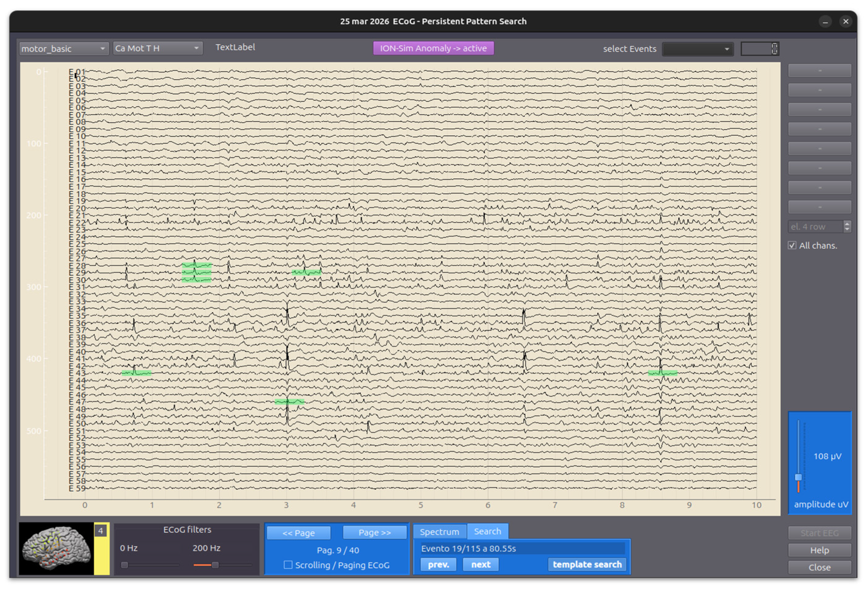Click the first blank channel button at top right
This screenshot has height=589, width=868.
click(819, 70)
